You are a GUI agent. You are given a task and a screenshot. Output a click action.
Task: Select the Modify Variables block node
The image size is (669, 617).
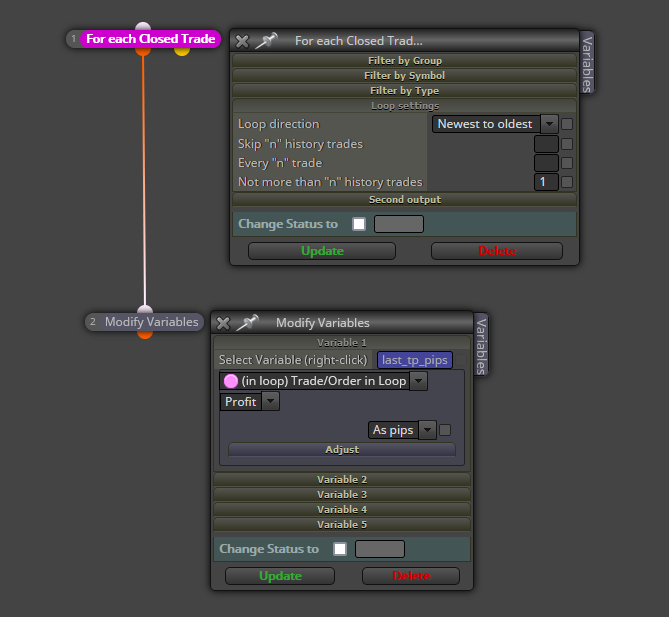[151, 322]
